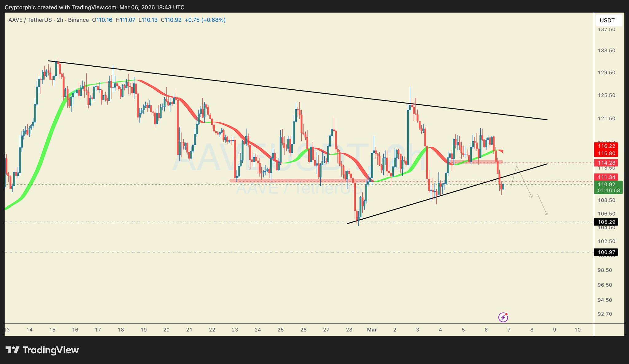
Task: Click the 100.97 black price label
Action: pos(606,252)
